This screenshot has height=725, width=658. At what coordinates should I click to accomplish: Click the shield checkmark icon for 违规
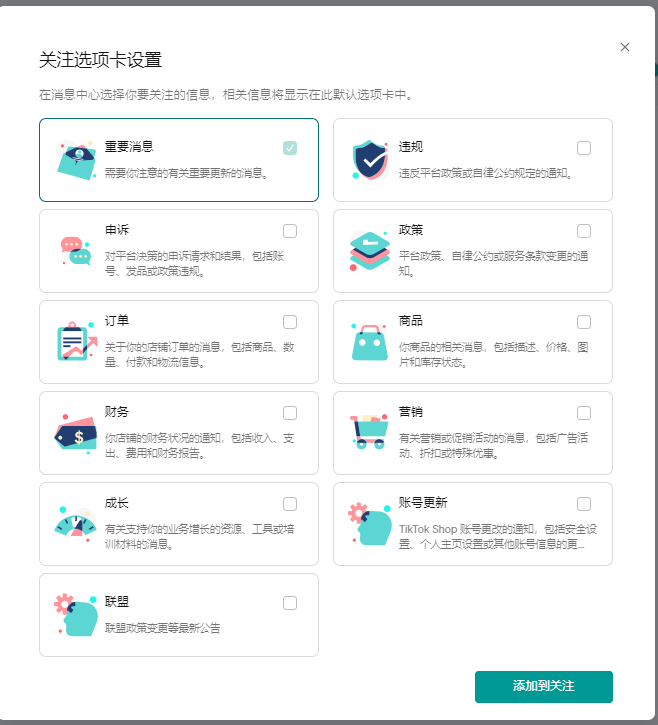point(370,160)
